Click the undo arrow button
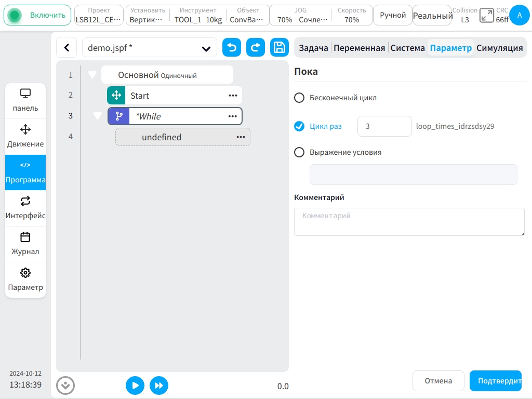Image resolution: width=532 pixels, height=399 pixels. tap(232, 47)
